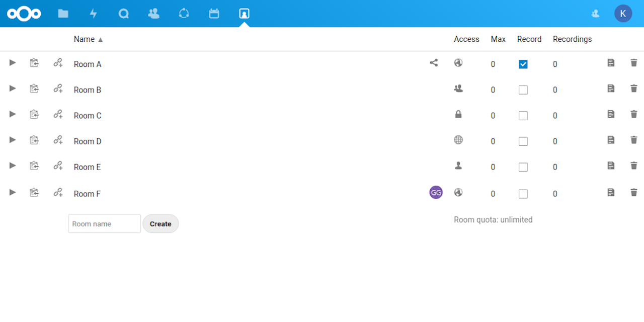Start Room D with play icon
This screenshot has height=322, width=644.
(13, 140)
